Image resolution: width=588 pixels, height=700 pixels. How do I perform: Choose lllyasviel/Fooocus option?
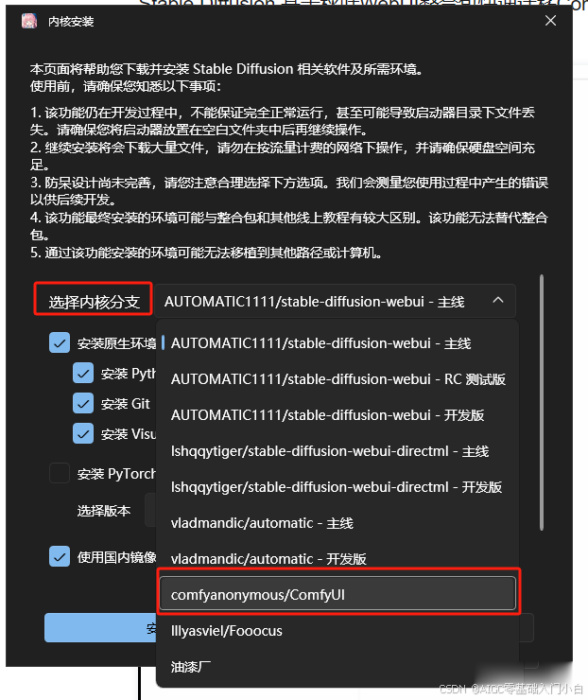(337, 631)
